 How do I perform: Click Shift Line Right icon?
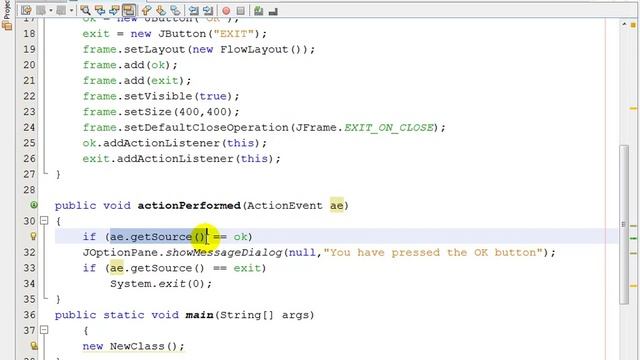pos(208,11)
